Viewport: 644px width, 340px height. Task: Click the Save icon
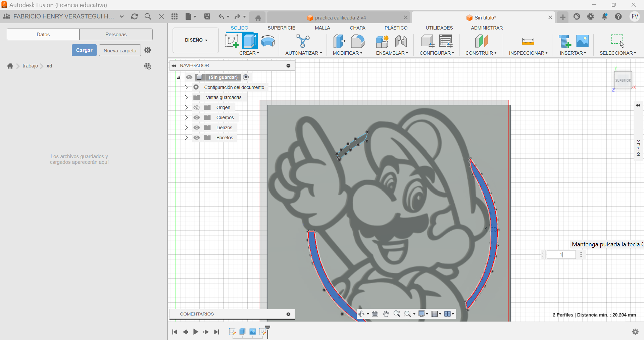(207, 16)
